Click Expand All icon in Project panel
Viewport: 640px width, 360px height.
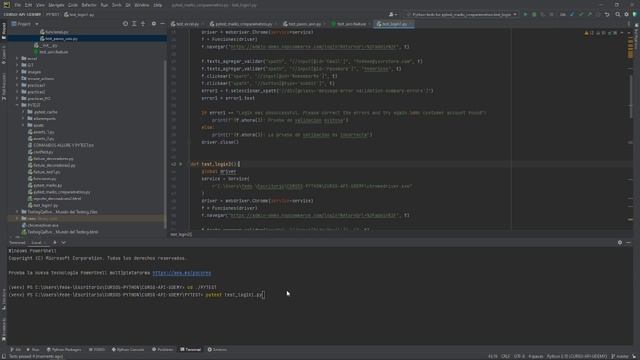pos(134,24)
